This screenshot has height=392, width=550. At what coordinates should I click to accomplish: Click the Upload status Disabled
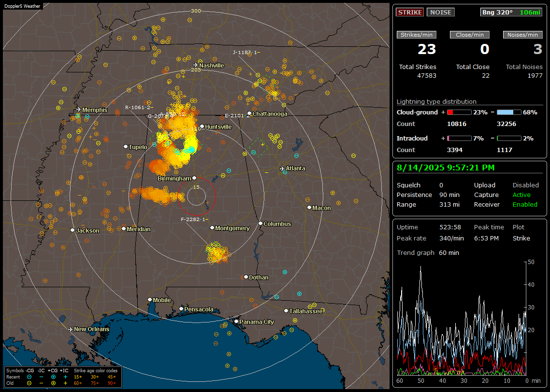click(x=525, y=185)
